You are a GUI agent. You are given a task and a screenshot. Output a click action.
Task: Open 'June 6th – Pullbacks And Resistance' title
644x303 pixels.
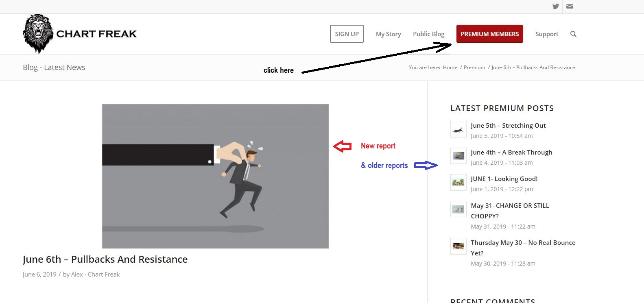click(105, 259)
